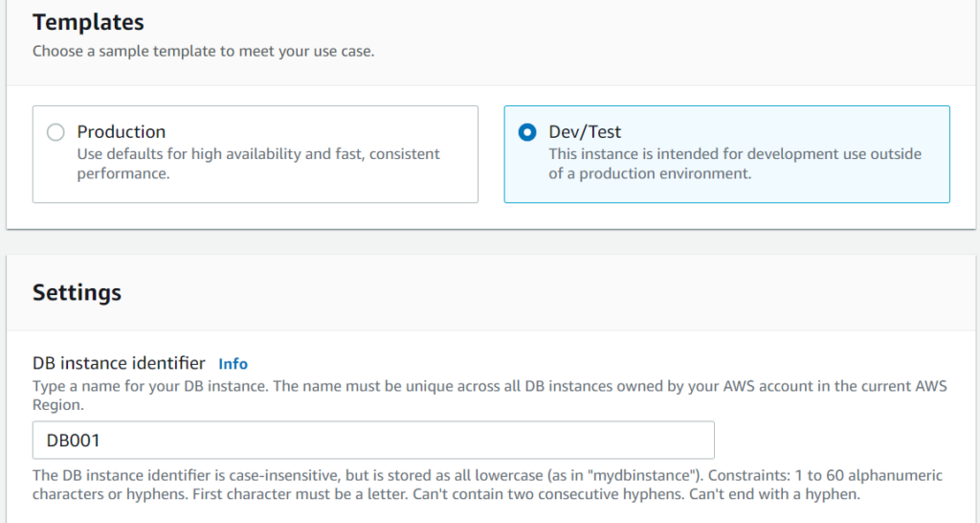Screen dimensions: 980x523
Task: Place cursor on DB001 text in the field
Action: point(74,441)
